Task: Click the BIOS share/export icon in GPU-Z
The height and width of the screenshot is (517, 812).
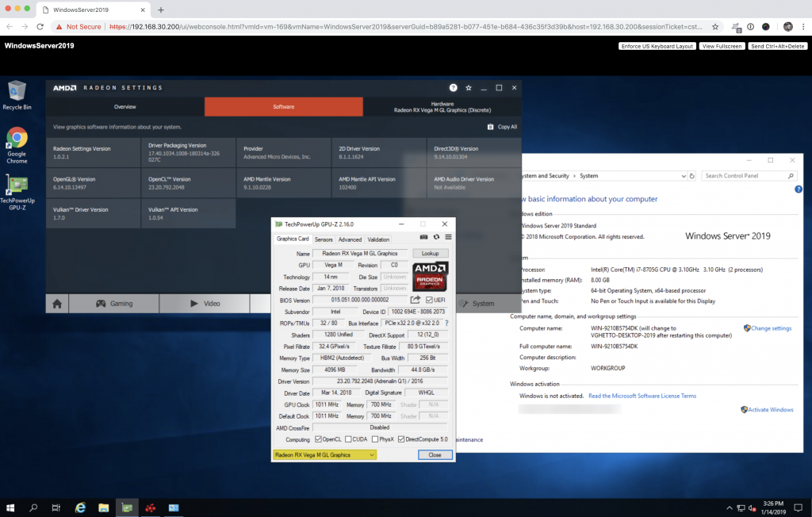Action: pyautogui.click(x=416, y=300)
